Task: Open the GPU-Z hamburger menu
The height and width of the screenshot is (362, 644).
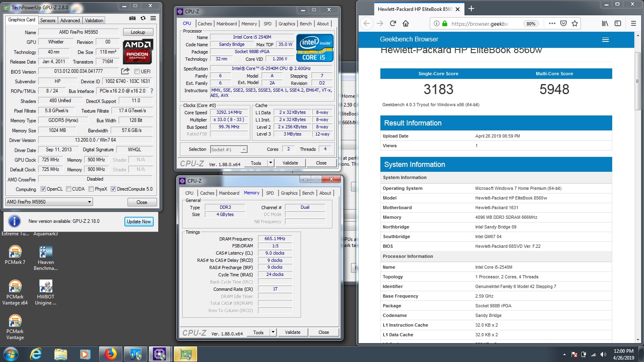Action: (x=153, y=18)
